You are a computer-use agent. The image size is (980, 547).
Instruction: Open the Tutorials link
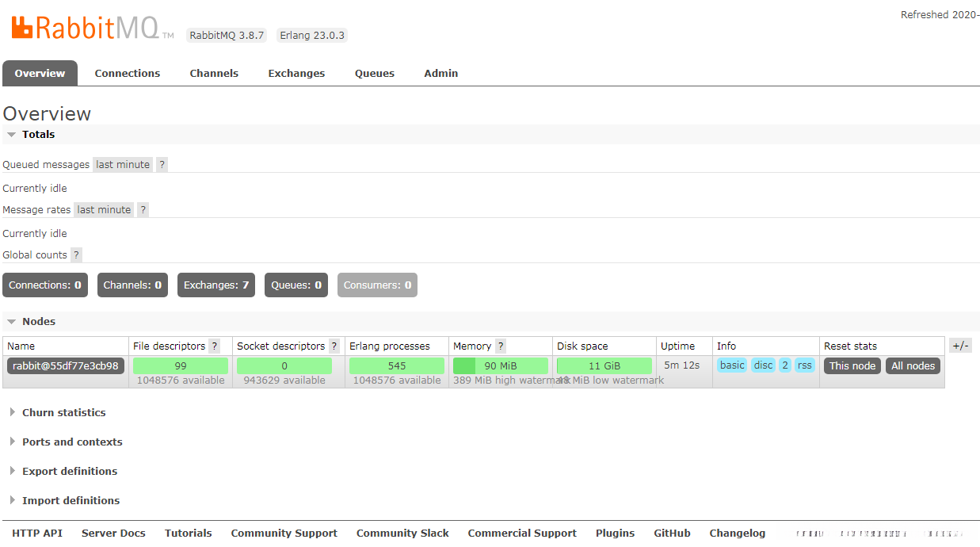coord(189,534)
